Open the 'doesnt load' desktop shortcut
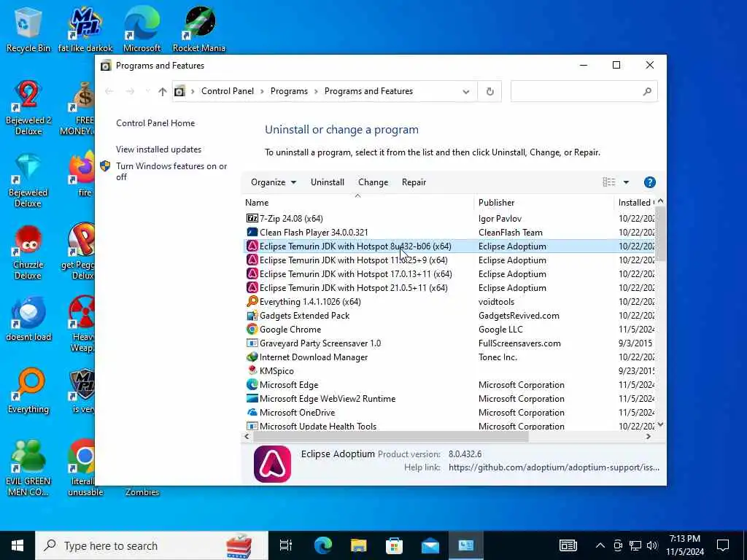 tap(28, 319)
